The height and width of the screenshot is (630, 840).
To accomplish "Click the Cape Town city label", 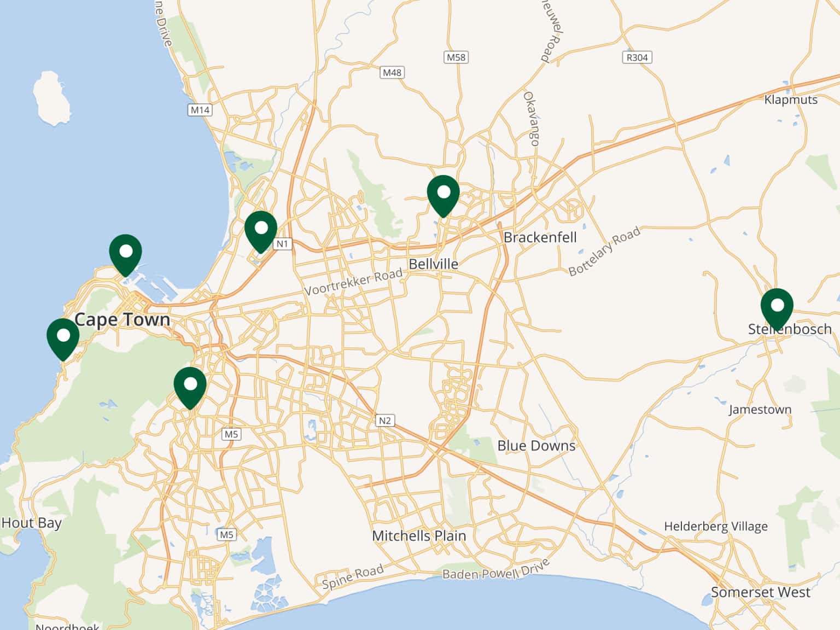I will pos(122,319).
